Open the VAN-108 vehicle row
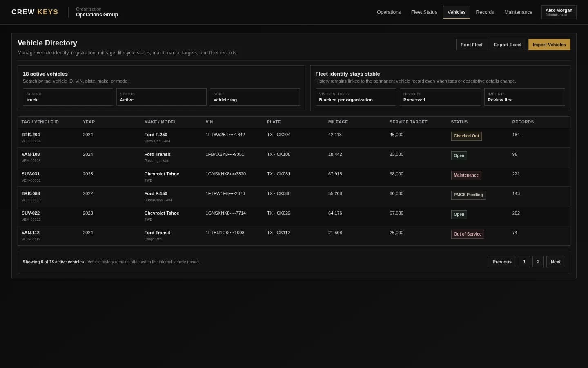588x368 pixels. click(x=294, y=157)
